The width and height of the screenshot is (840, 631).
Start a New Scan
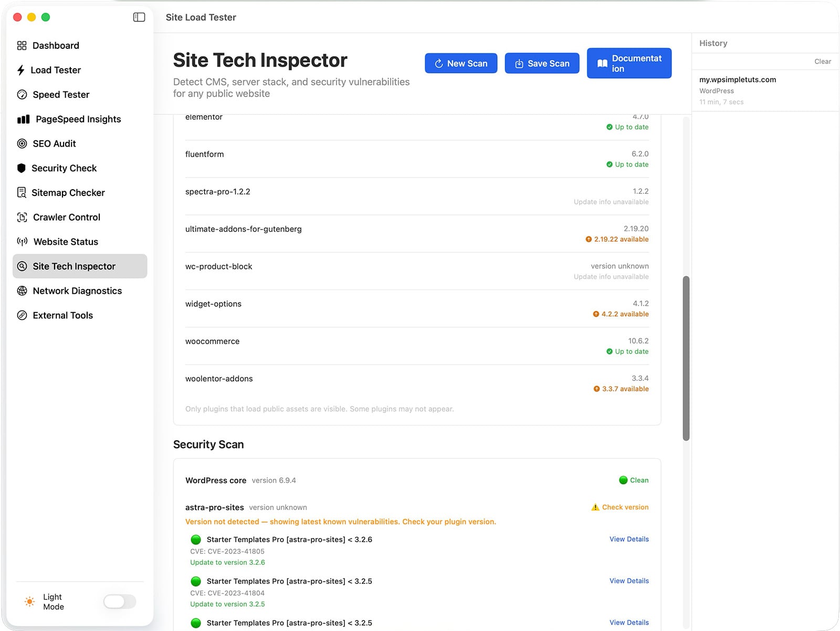tap(460, 63)
